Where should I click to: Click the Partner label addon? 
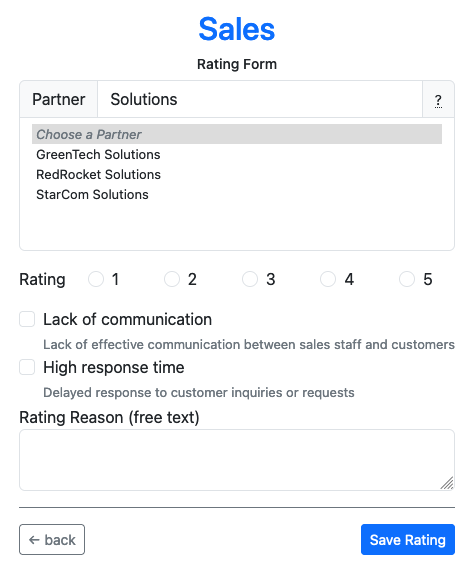[x=59, y=100]
